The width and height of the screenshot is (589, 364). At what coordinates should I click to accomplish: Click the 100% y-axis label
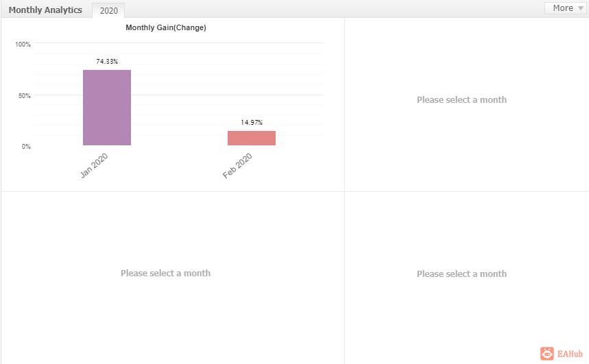pos(23,45)
